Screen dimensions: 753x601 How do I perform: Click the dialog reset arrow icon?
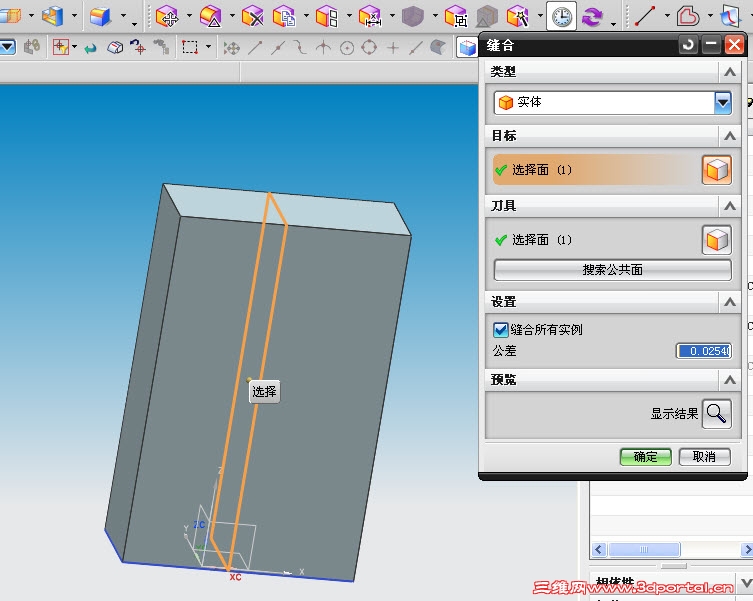pos(688,45)
